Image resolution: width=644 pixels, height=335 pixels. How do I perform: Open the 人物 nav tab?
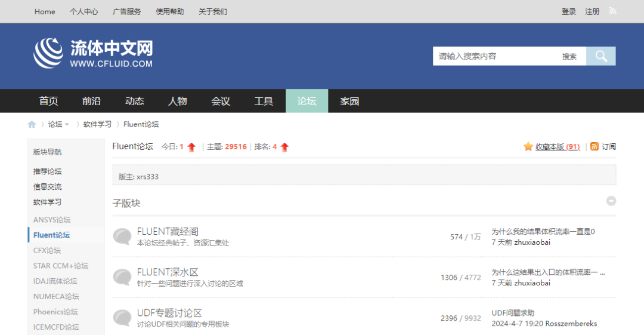click(x=178, y=101)
